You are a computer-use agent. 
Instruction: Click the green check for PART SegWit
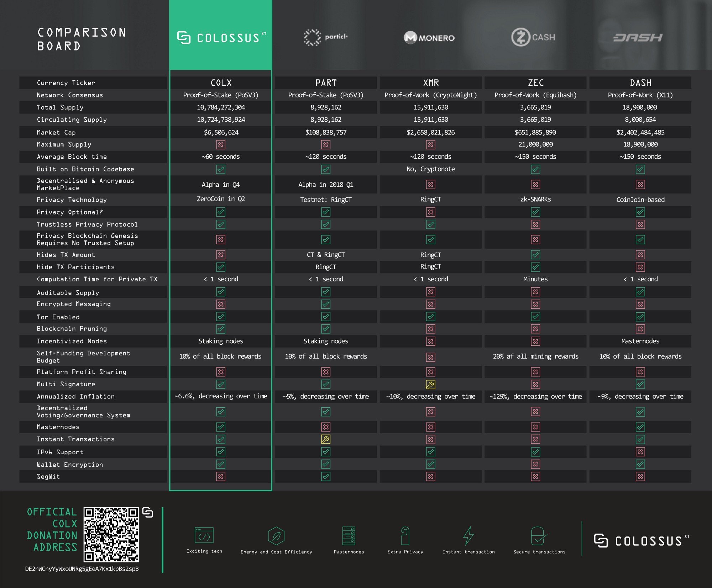click(325, 476)
